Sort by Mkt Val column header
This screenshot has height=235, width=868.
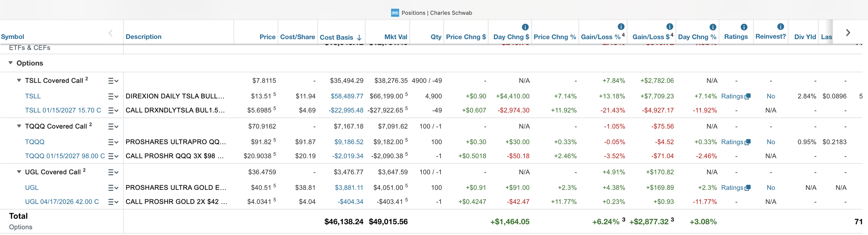point(396,37)
